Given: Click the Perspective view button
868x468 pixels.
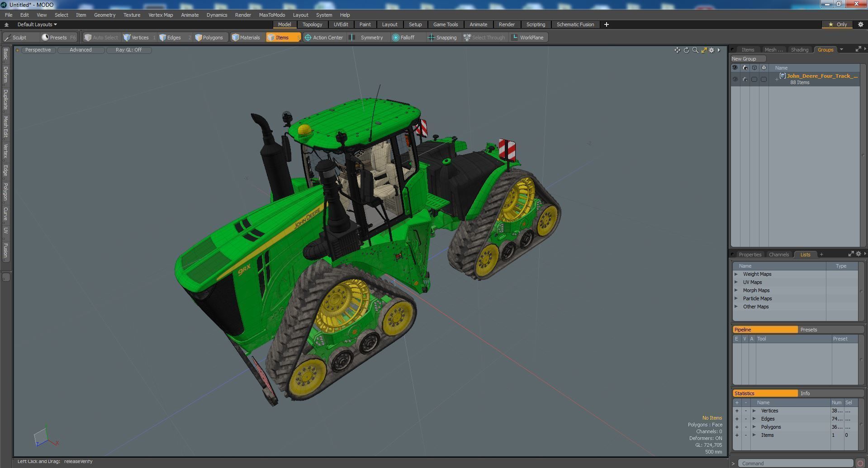Looking at the screenshot, I should point(38,50).
